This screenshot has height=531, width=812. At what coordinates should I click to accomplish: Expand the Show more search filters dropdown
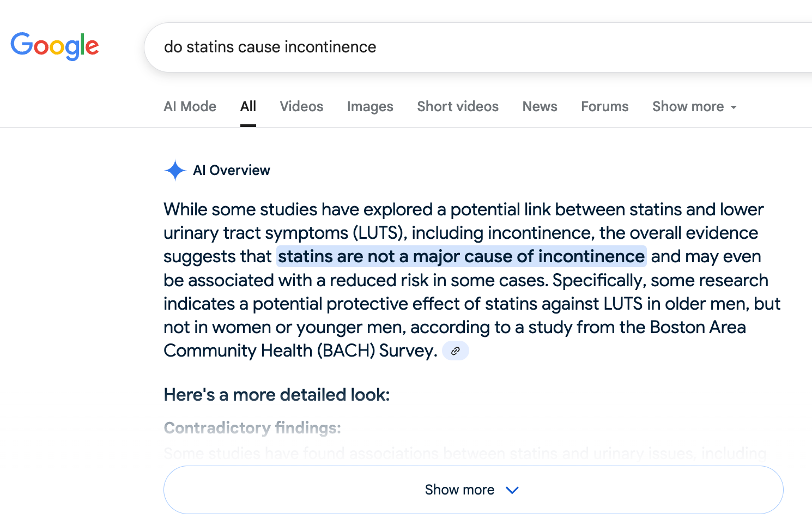click(x=694, y=107)
